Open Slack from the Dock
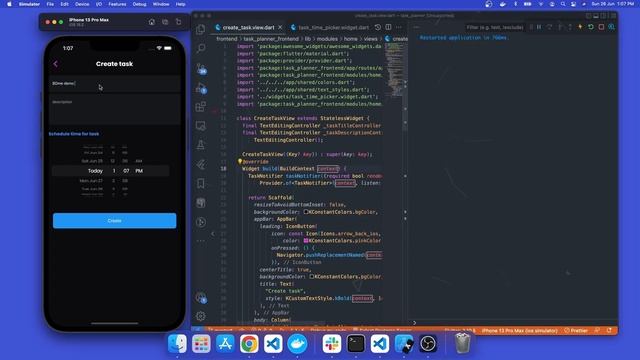640x360 pixels. coord(331,344)
